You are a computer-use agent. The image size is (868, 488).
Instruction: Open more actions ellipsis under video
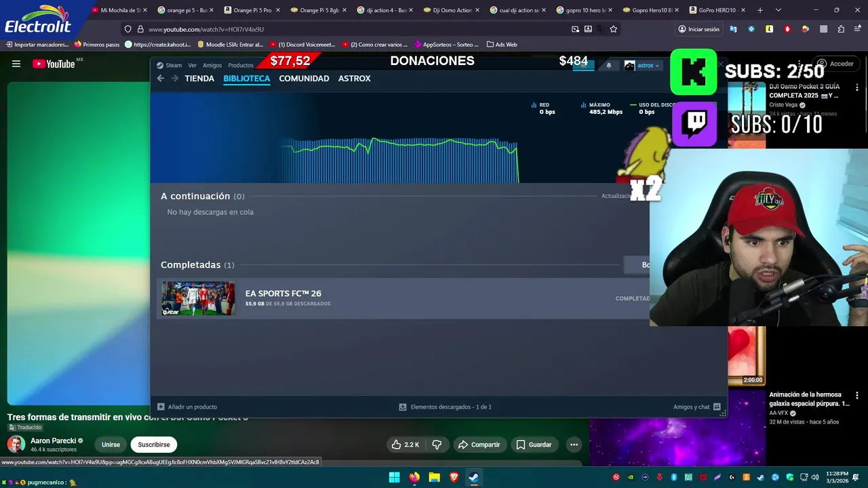click(574, 445)
